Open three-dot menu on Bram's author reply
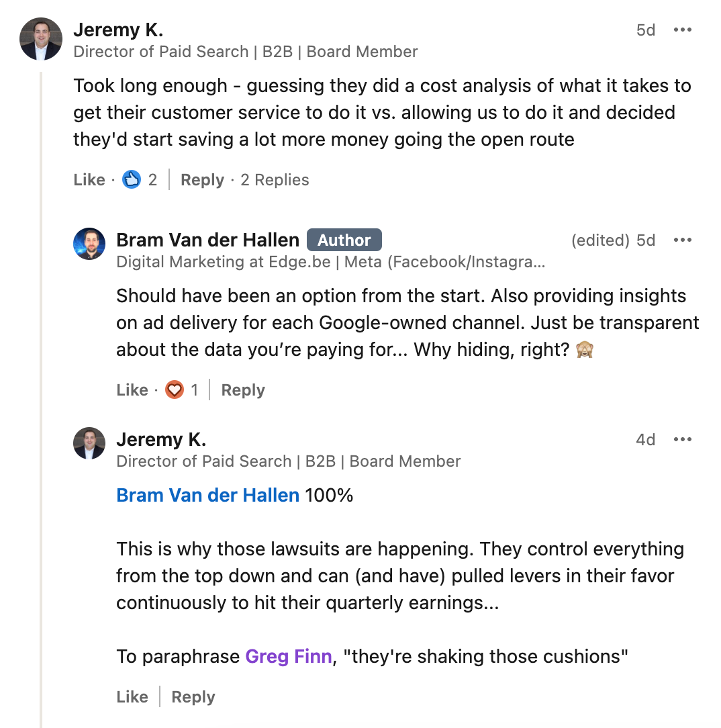Image resolution: width=721 pixels, height=728 pixels. [x=683, y=240]
